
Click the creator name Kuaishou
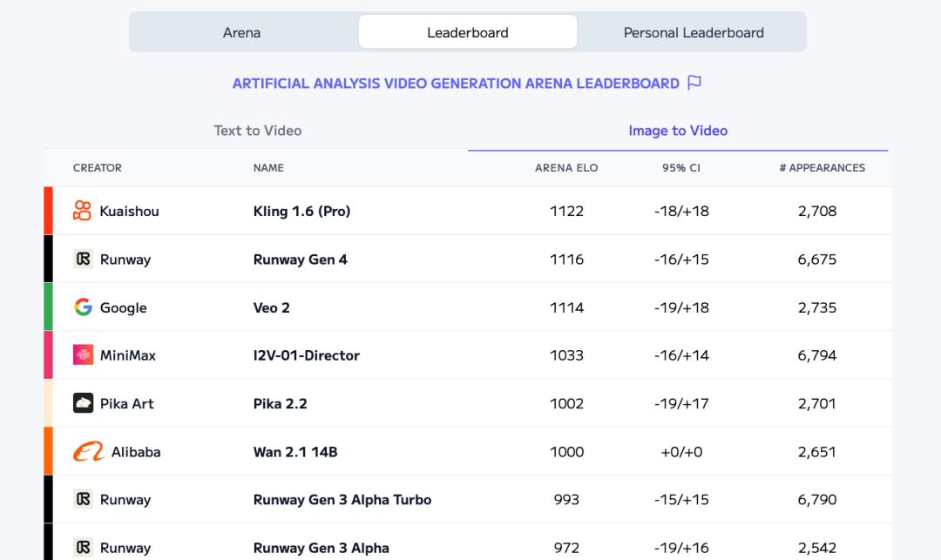129,211
